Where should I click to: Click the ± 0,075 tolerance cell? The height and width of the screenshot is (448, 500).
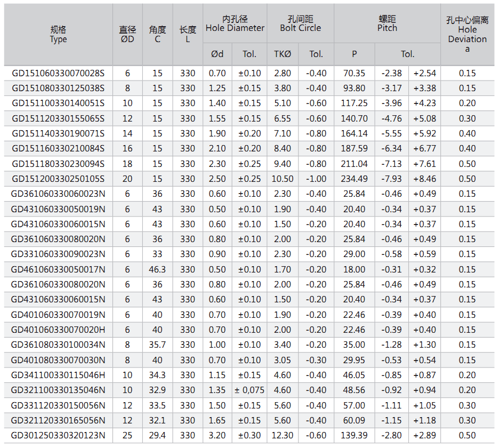(249, 390)
